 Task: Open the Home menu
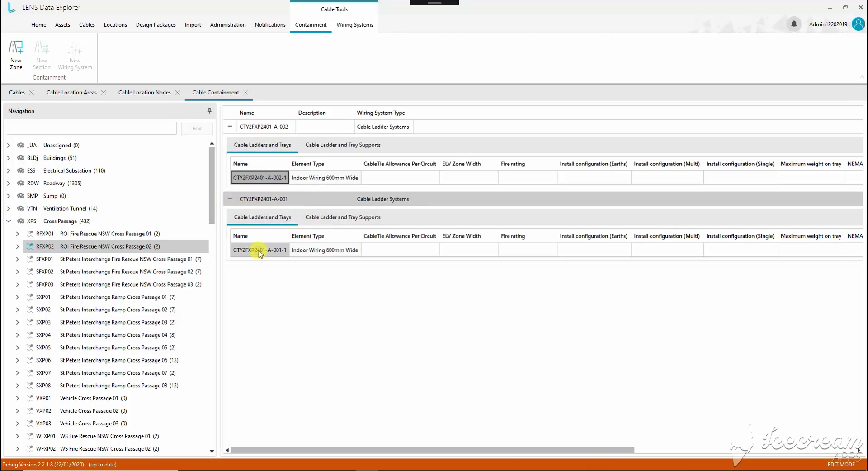click(38, 25)
